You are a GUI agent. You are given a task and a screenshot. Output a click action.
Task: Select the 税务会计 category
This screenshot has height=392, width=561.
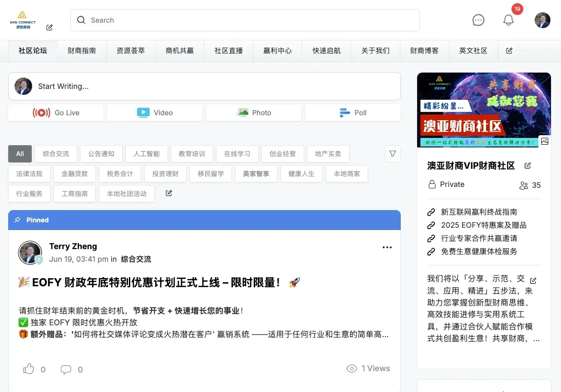point(120,174)
